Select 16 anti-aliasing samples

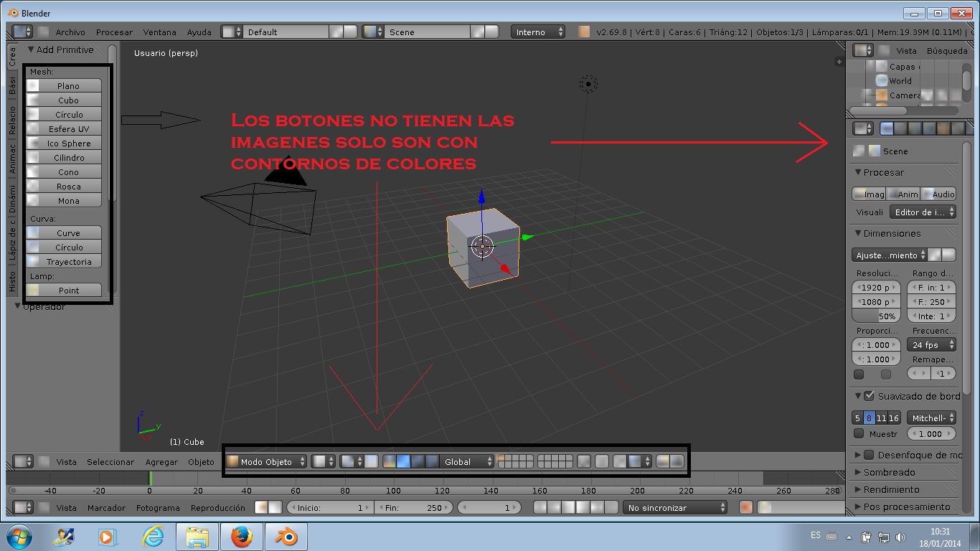(x=894, y=418)
